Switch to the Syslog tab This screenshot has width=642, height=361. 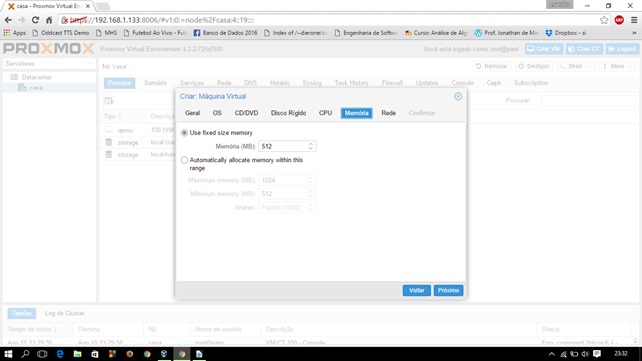(x=312, y=83)
